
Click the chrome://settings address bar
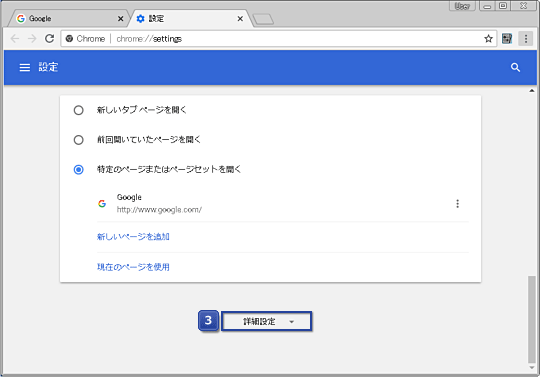(x=279, y=39)
